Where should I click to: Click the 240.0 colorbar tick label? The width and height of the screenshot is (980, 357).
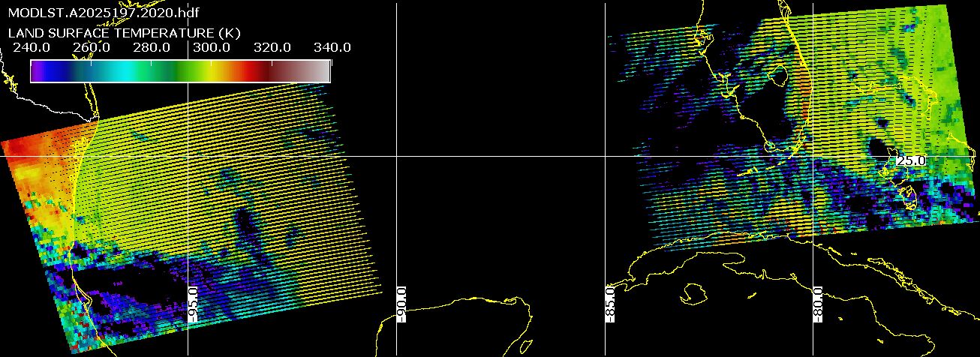point(32,47)
